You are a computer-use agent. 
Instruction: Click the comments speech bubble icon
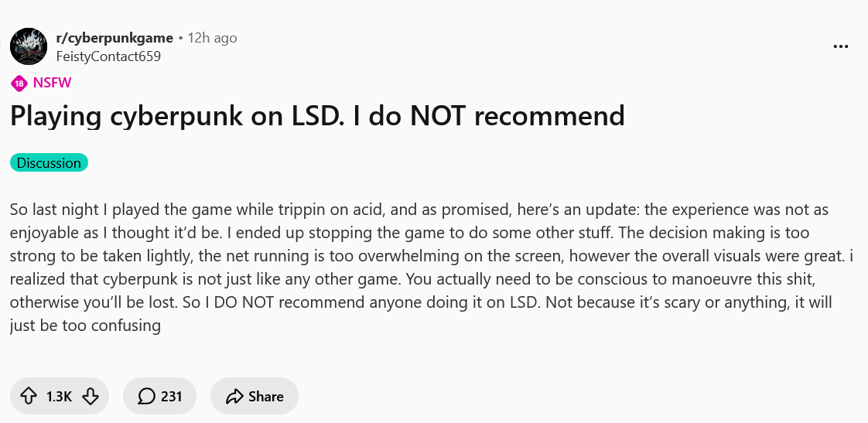coord(146,397)
